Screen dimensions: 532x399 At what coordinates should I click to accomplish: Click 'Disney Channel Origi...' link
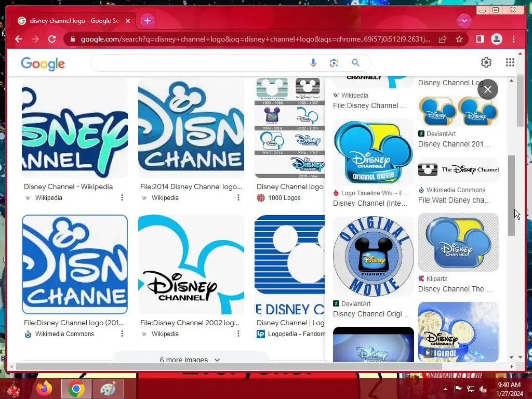click(370, 314)
